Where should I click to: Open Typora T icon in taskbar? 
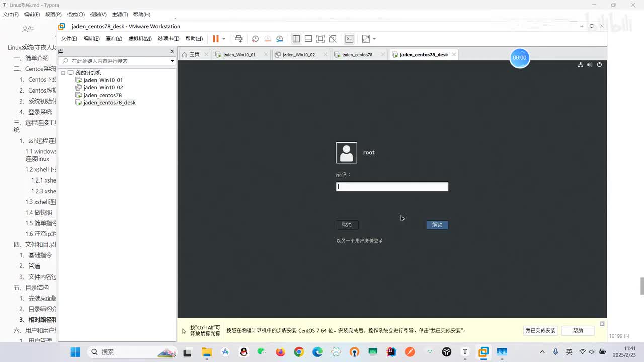pos(465,352)
